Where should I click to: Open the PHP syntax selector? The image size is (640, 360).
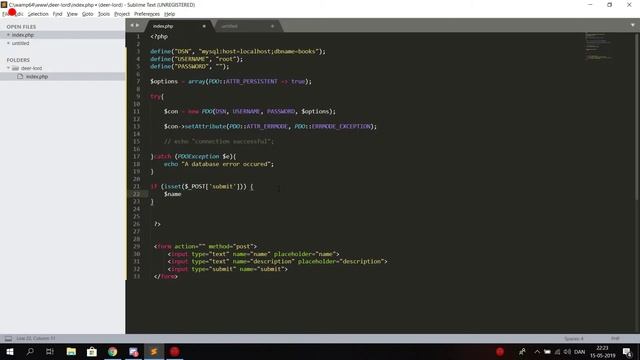pos(615,338)
